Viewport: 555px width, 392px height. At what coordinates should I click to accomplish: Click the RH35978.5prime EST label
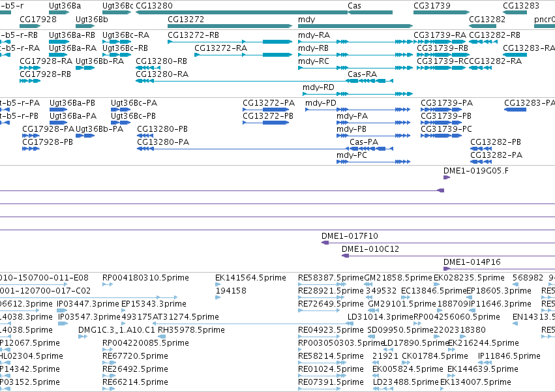point(191,330)
